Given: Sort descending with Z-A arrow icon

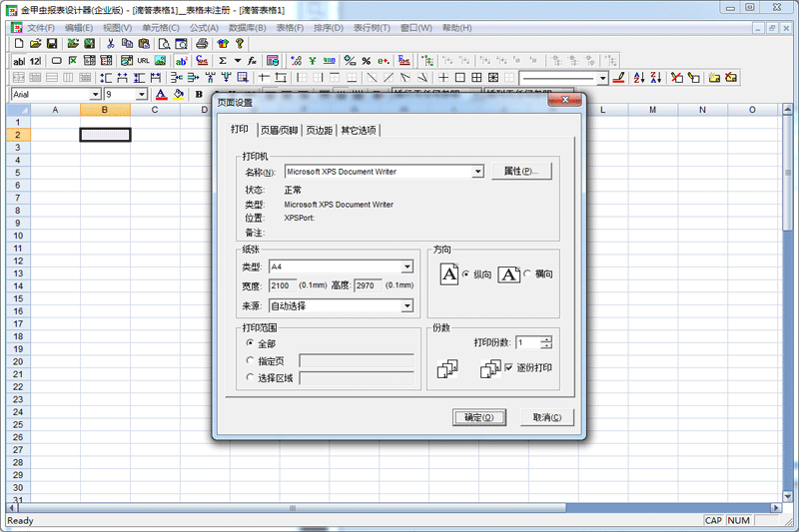Looking at the screenshot, I should (x=656, y=78).
